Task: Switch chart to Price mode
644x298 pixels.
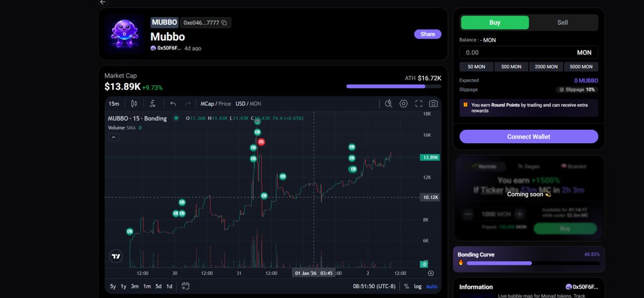Action: pos(225,103)
